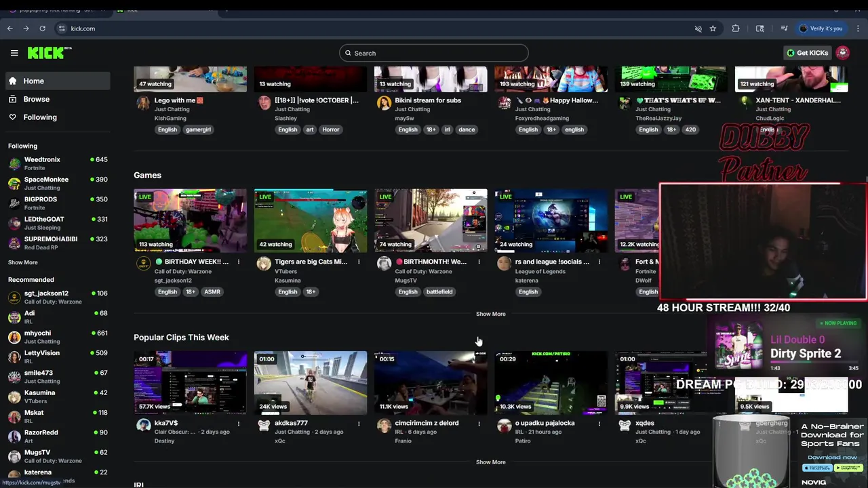868x488 pixels.
Task: Click the browser forward arrow
Action: tap(26, 28)
